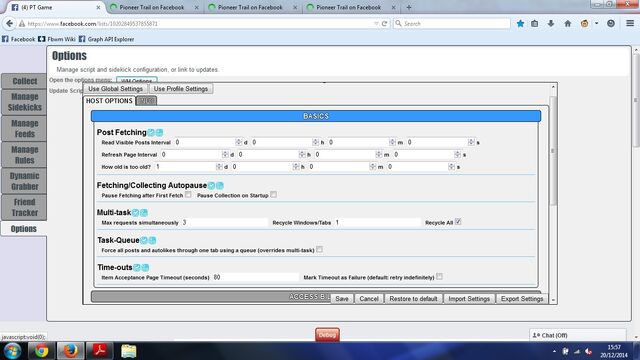Click the first icon beside Multi-task heading
The image size is (640, 360).
(x=136, y=213)
